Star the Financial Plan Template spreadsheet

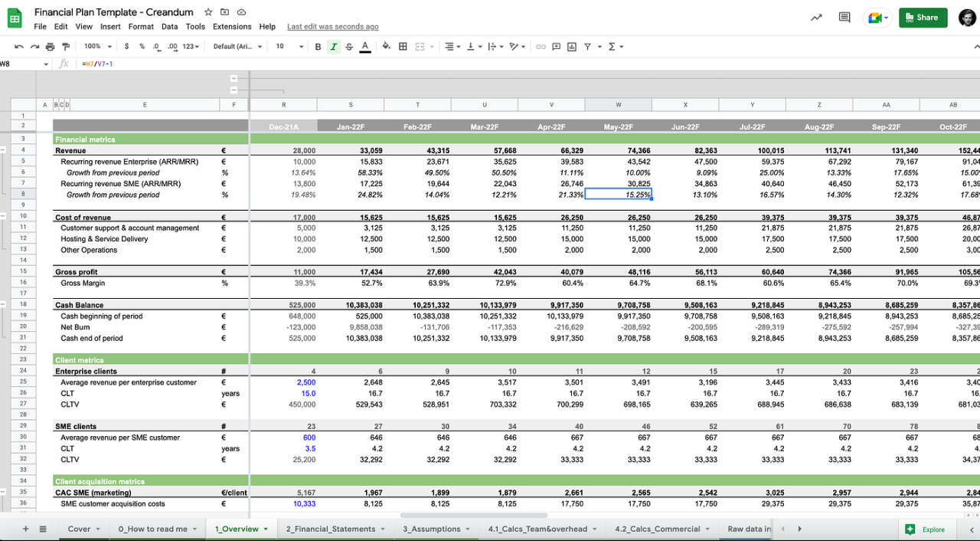pos(207,11)
